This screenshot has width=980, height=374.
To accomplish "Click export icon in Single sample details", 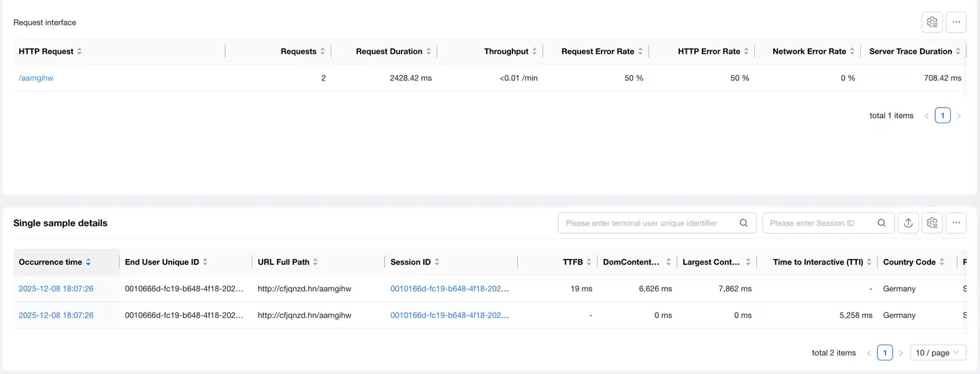I will point(908,223).
